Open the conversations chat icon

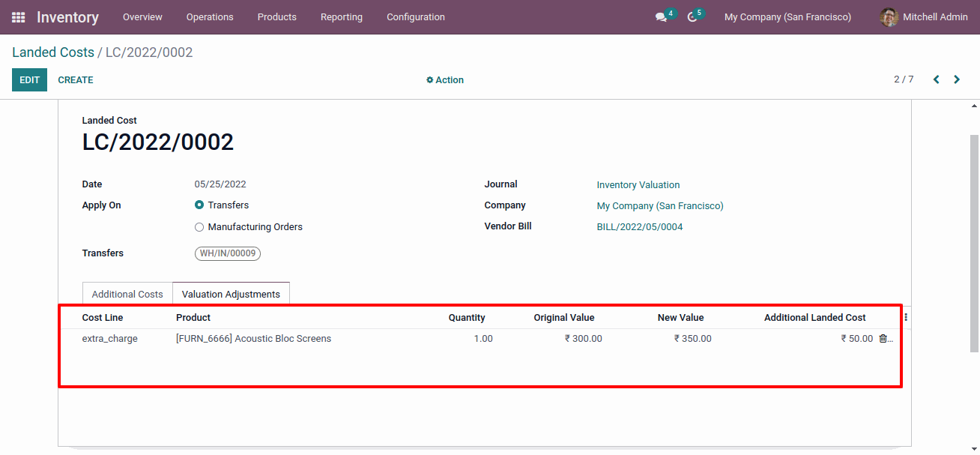point(661,16)
